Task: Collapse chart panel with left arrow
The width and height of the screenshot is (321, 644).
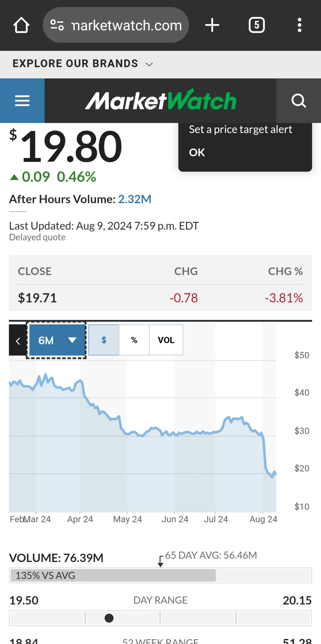Action: [18, 340]
